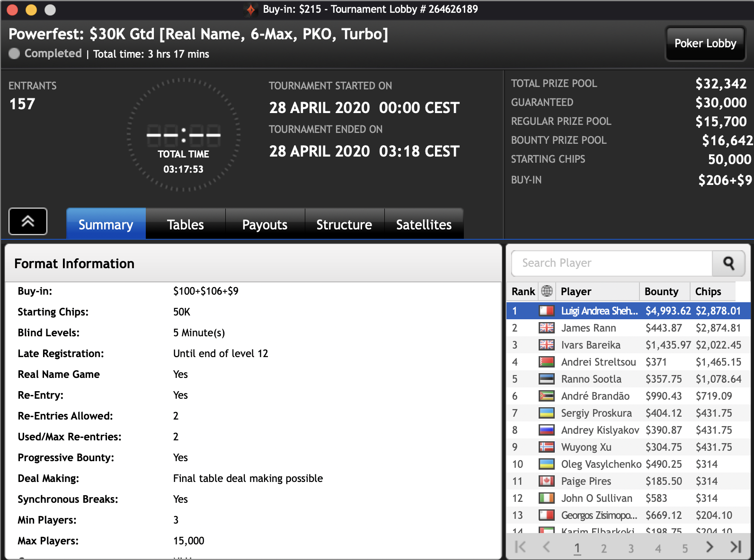Collapse the header with double-chevron button

(28, 221)
